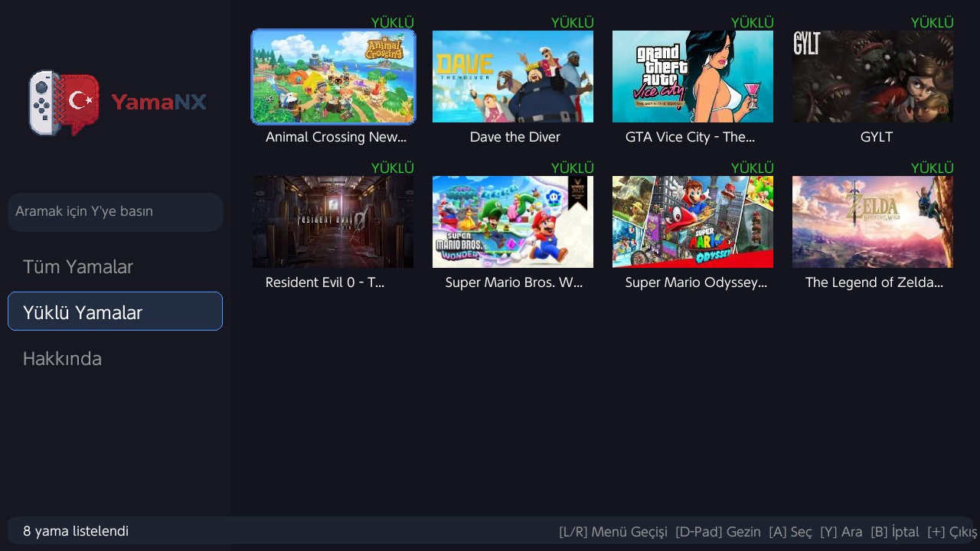Click the '[A] Seç' hint

click(790, 532)
